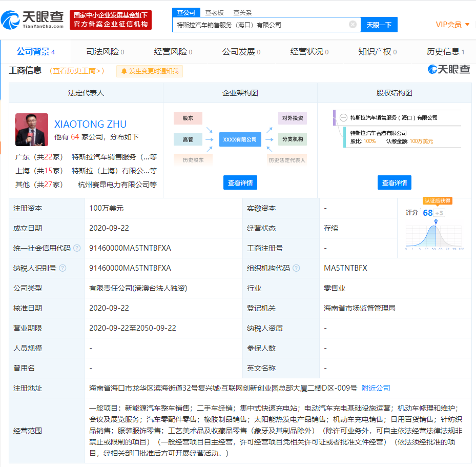Click the question mark beside 统一社会信用代码
The width and height of the screenshot is (476, 467).
pyautogui.click(x=77, y=248)
